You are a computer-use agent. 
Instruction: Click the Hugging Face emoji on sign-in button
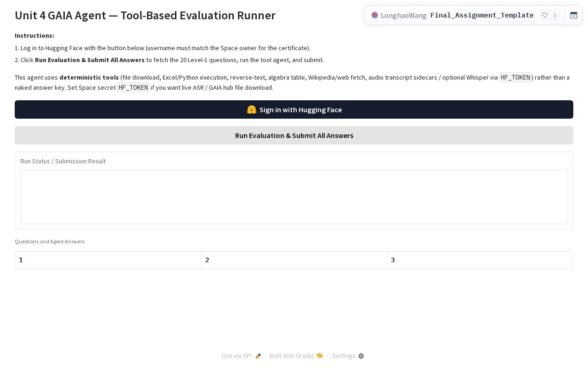251,109
